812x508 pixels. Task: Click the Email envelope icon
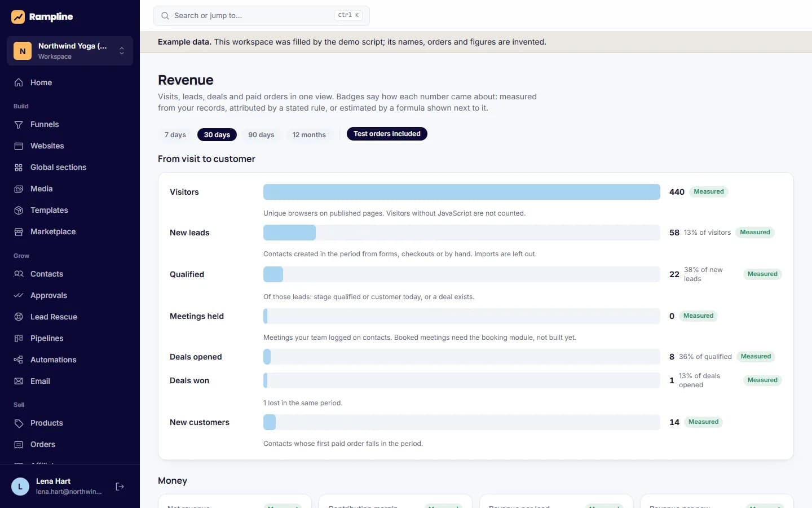[19, 381]
